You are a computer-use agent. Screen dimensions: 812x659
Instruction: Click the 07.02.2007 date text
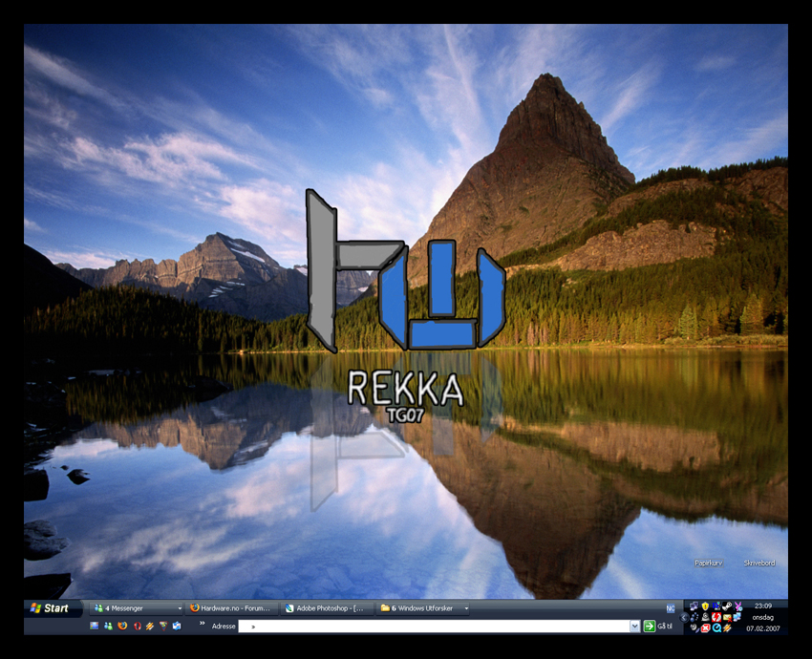[763, 629]
